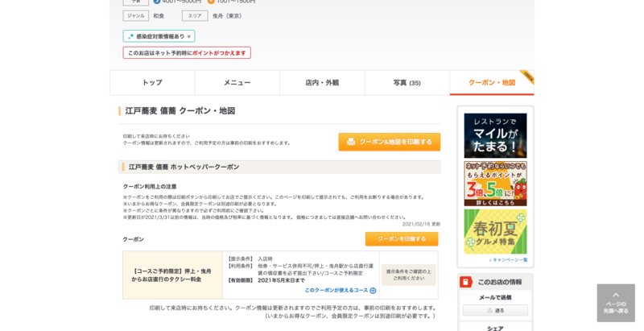This screenshot has height=331, width=644.
Task: Switch to the メニュー tab
Action: [x=237, y=82]
